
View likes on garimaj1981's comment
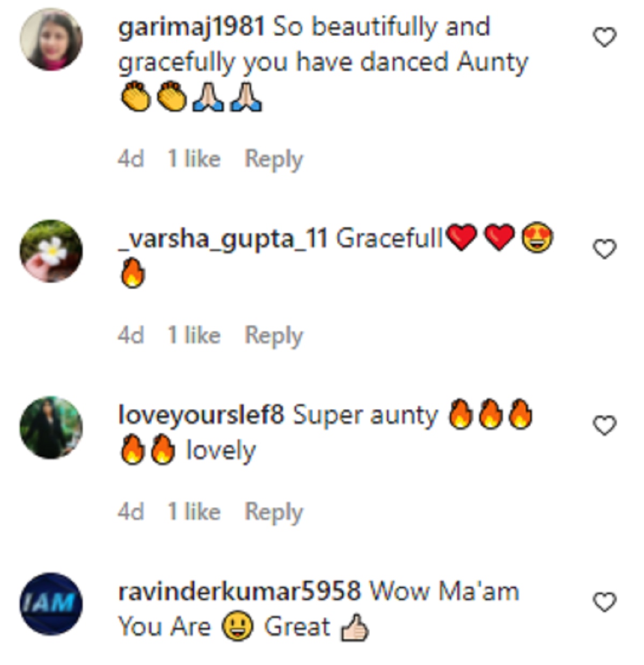pos(194,159)
